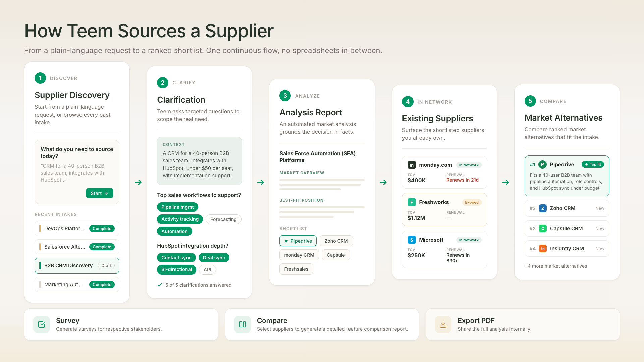Enable the Forecasting chip
Image resolution: width=644 pixels, height=362 pixels.
(x=223, y=219)
